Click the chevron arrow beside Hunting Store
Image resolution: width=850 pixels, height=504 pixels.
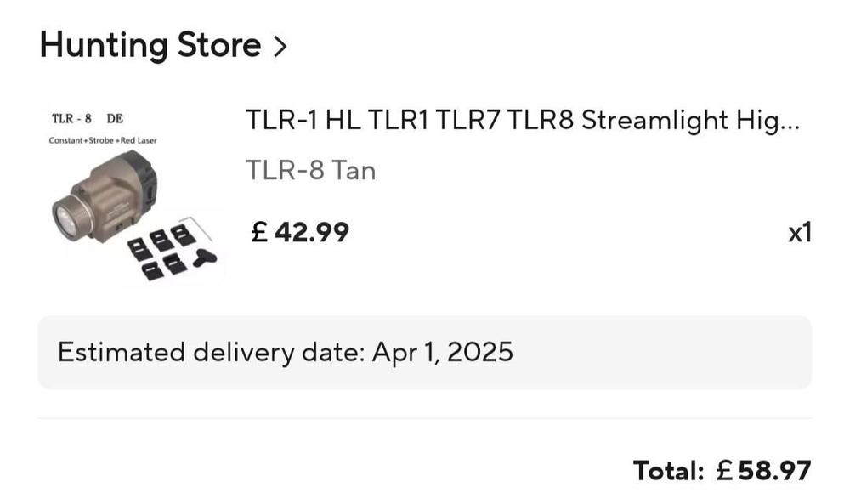[280, 46]
